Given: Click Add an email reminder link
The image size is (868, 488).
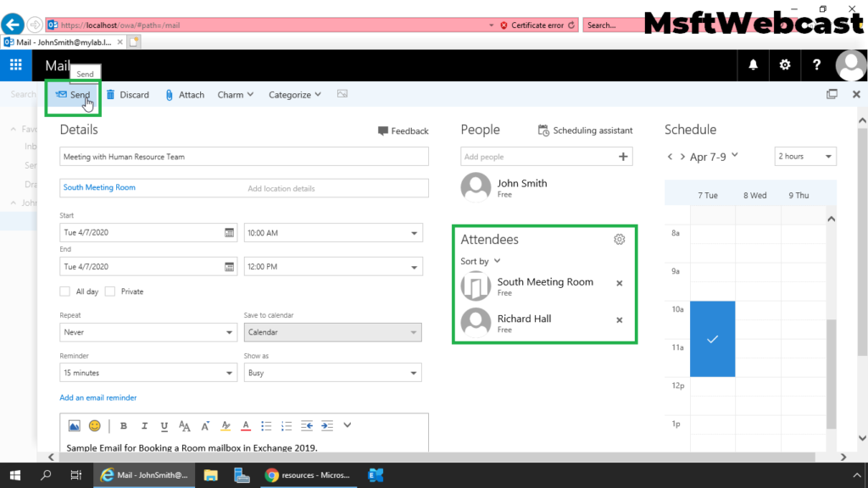Looking at the screenshot, I should [x=98, y=398].
